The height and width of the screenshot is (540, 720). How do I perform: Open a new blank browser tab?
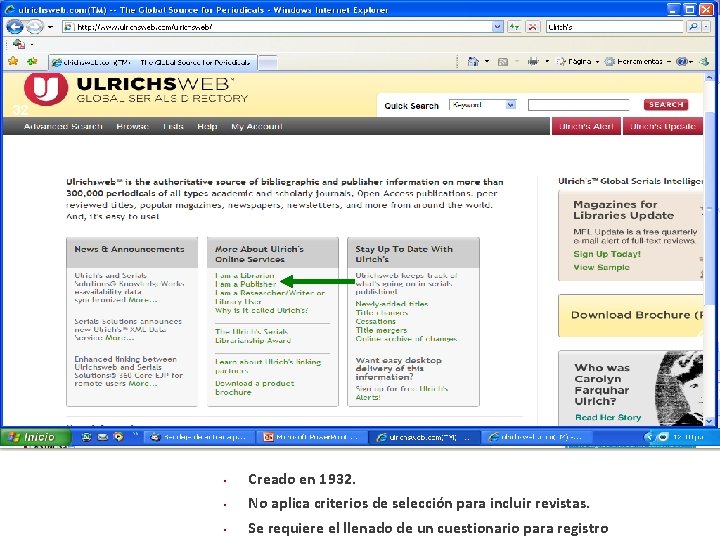coord(268,63)
